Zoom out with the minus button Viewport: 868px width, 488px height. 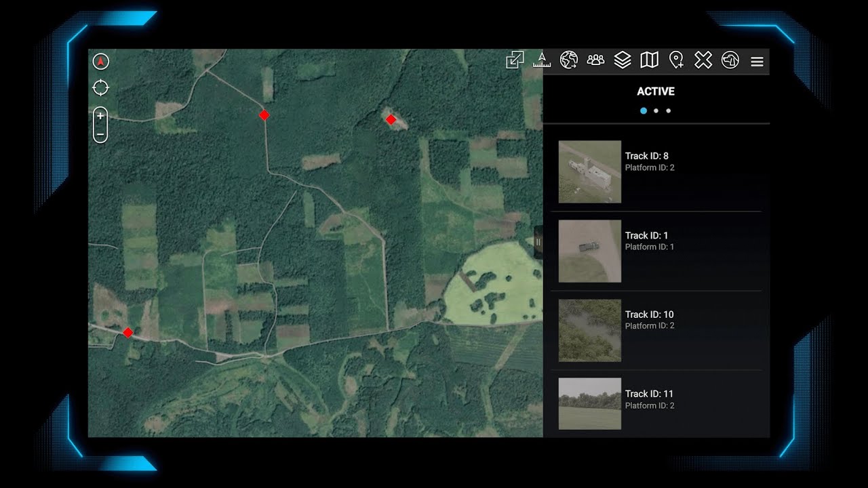pos(100,134)
